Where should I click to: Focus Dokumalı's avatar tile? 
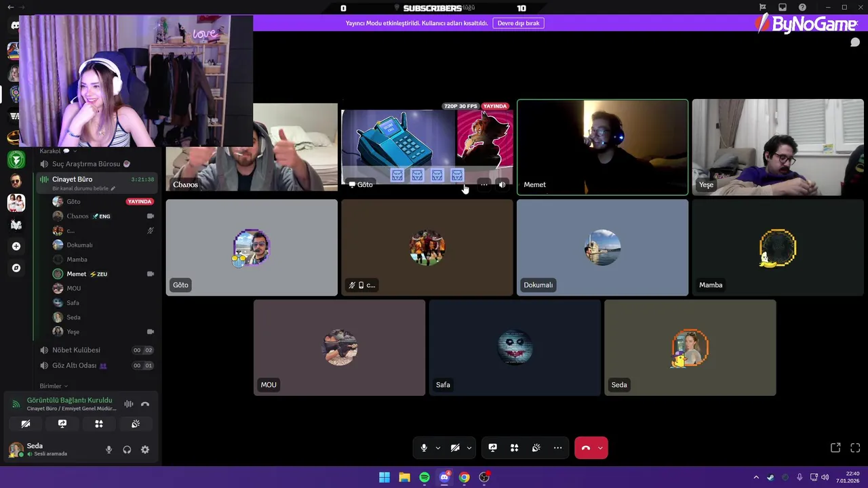(603, 247)
